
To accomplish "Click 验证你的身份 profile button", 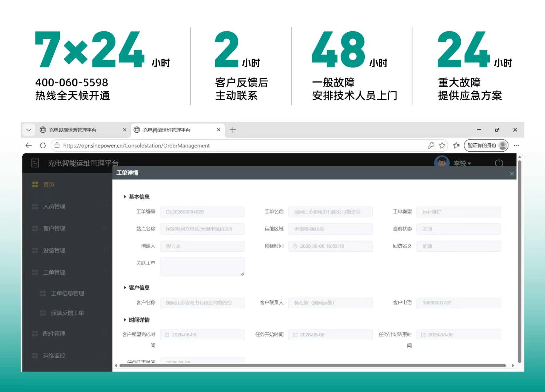I will [x=486, y=145].
